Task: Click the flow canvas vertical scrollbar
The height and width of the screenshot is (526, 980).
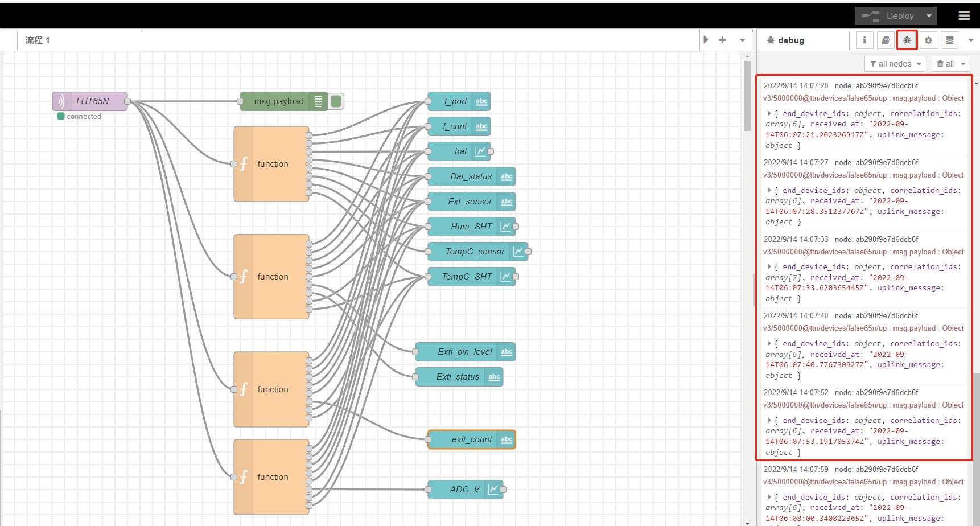Action: pyautogui.click(x=747, y=96)
